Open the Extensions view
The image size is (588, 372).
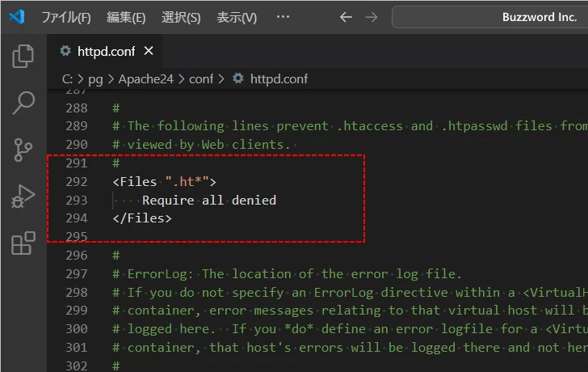pos(23,243)
